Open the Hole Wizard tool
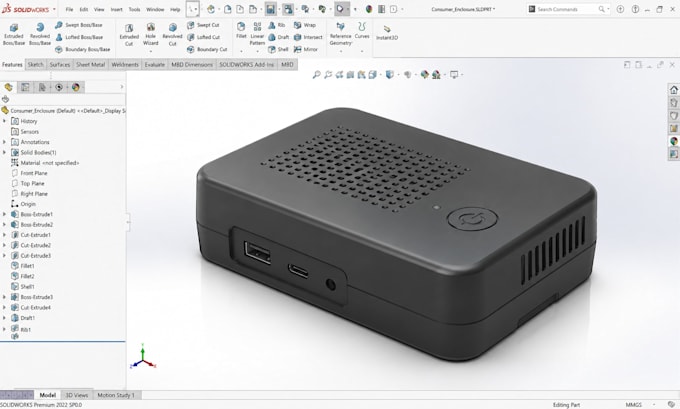Screen dimensions: 680x409 click(x=150, y=34)
